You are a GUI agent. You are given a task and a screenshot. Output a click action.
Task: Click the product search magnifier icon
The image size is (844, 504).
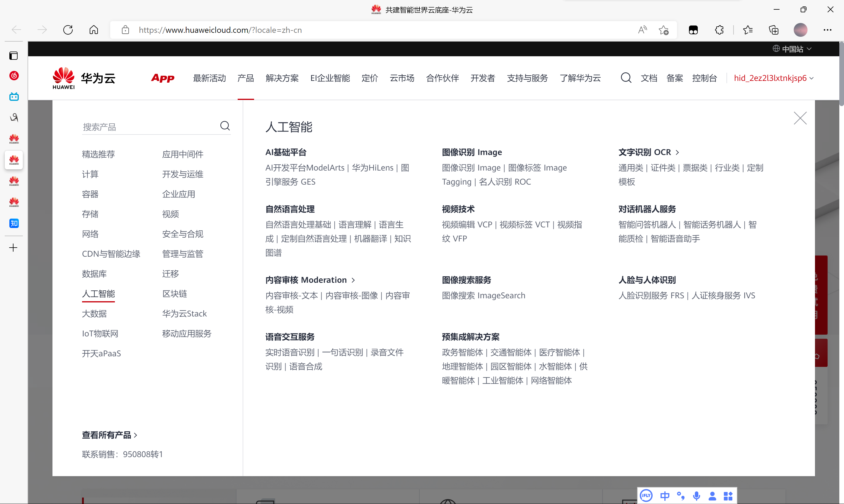coord(225,126)
